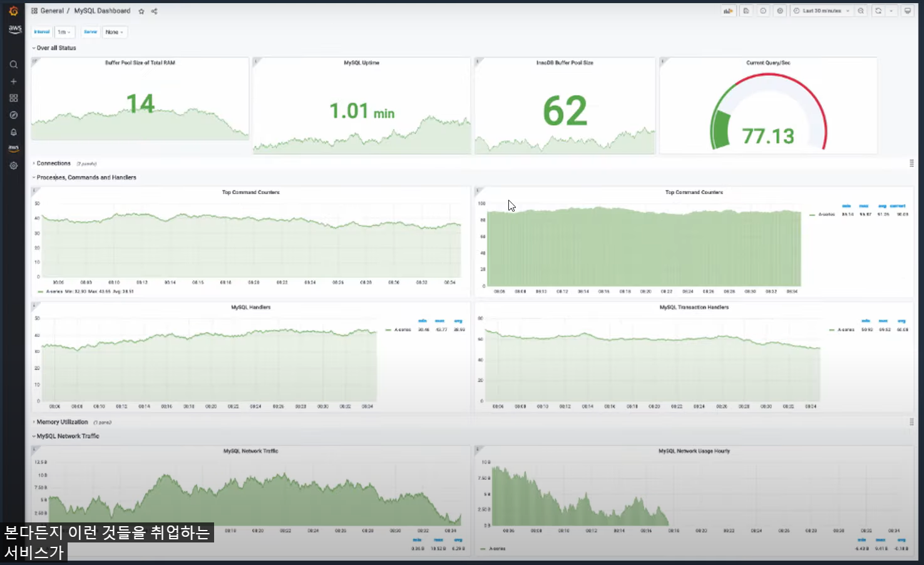Open Explore via the compass icon
924x565 pixels.
click(x=13, y=115)
